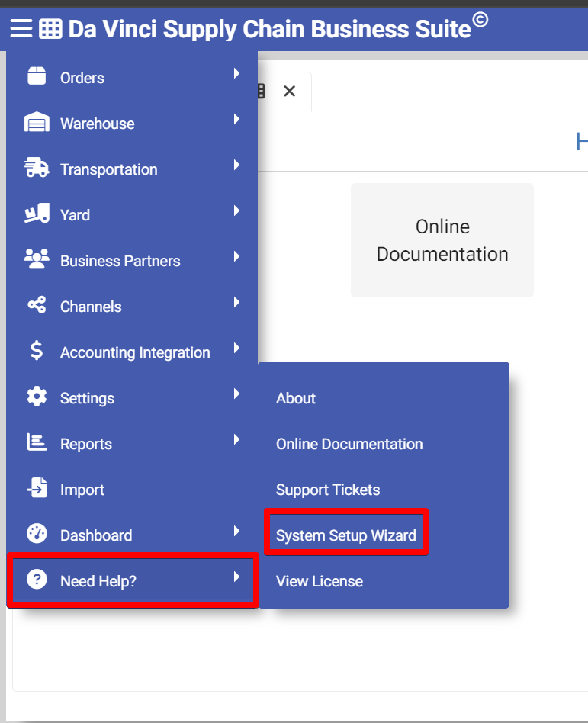The image size is (588, 723).
Task: Select Reports in the menu
Action: point(132,442)
